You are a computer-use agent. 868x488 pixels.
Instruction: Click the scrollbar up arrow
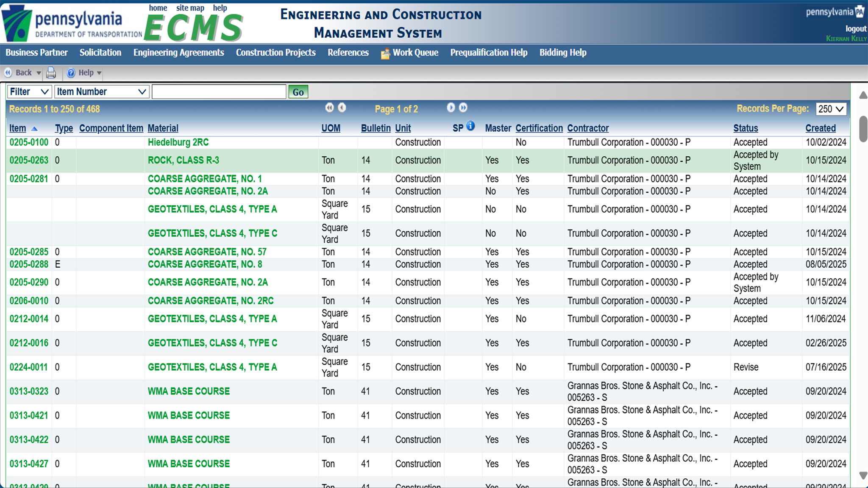click(863, 95)
